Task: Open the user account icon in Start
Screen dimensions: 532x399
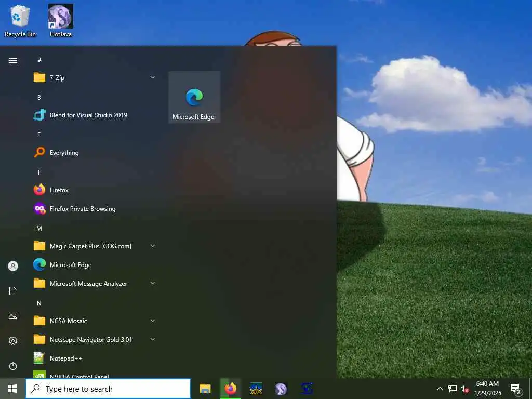Action: [x=13, y=266]
